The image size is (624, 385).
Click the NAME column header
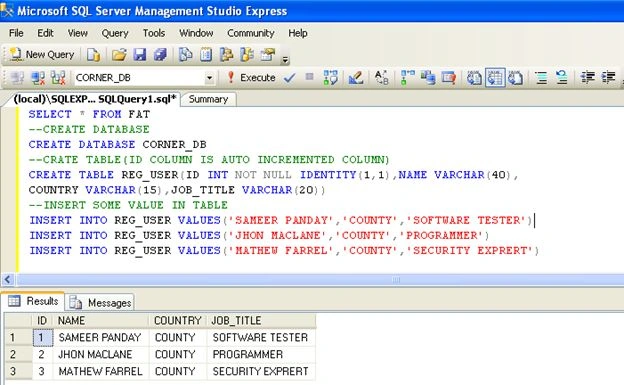click(x=101, y=321)
